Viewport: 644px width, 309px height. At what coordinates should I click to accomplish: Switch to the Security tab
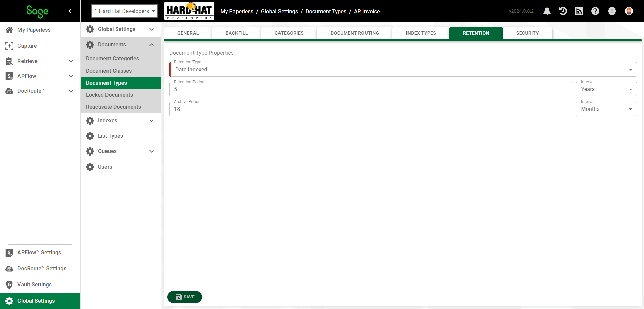[527, 33]
